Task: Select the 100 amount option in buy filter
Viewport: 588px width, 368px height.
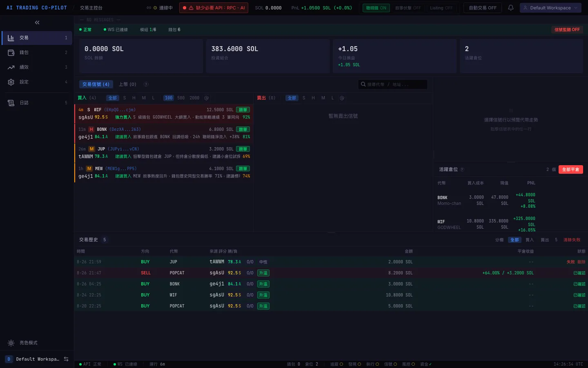Action: tap(169, 98)
